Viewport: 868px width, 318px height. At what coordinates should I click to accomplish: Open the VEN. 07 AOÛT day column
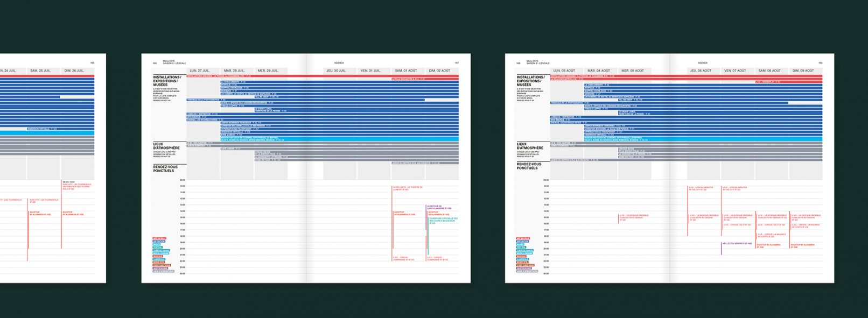[736, 70]
